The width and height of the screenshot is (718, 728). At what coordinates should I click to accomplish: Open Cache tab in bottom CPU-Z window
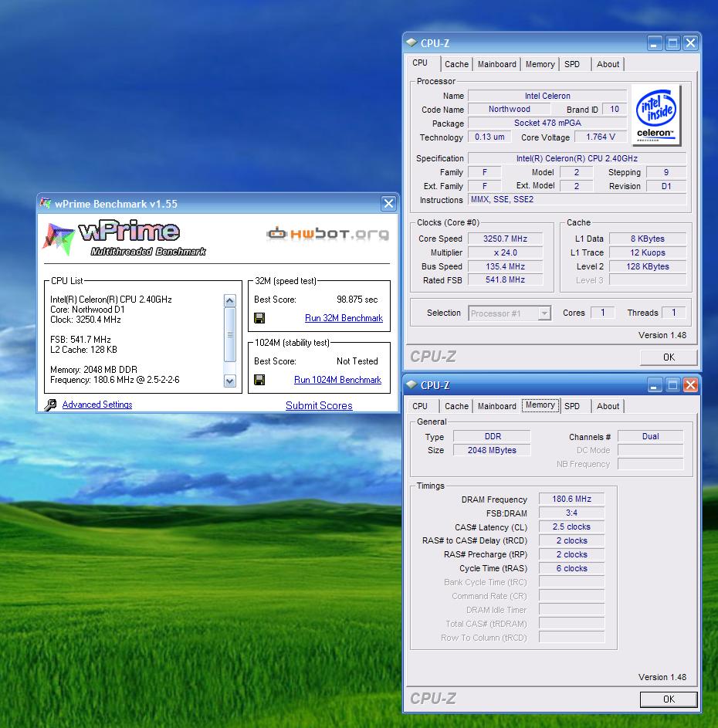[x=456, y=406]
